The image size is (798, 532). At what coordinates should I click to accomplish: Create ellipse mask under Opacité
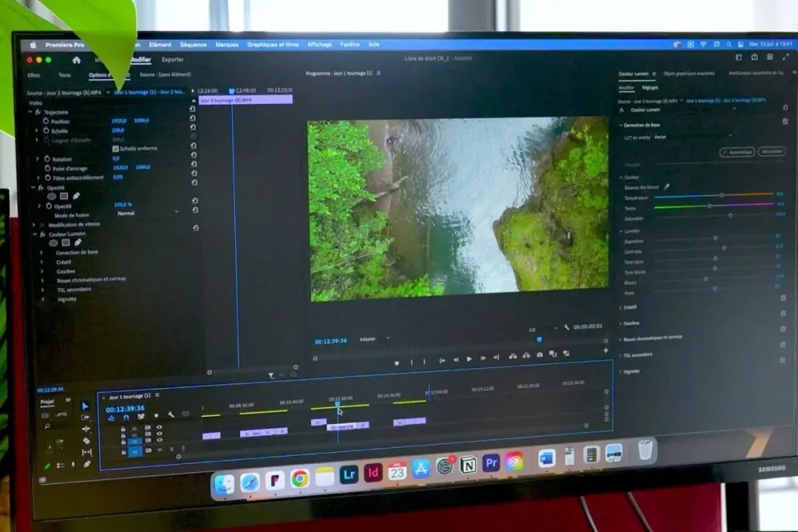(52, 196)
